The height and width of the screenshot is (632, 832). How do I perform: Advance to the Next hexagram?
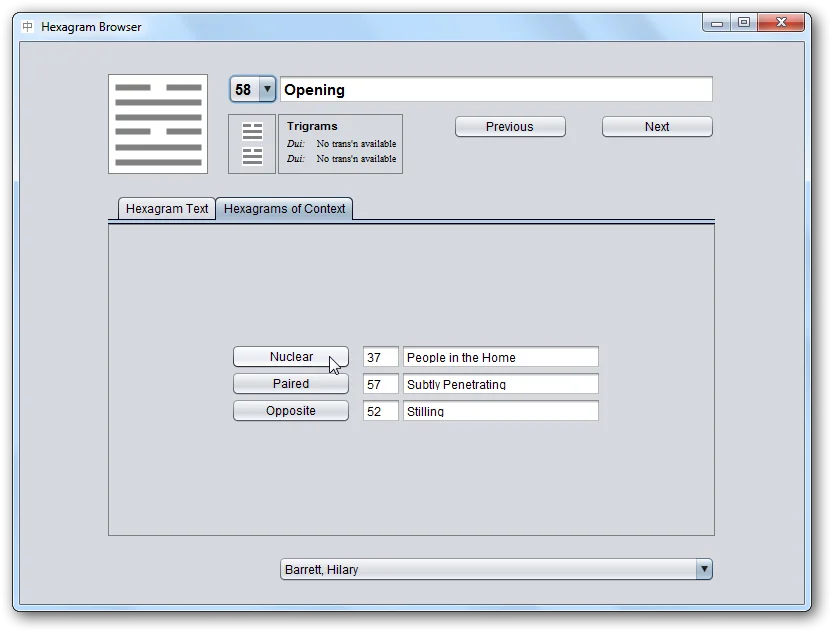click(657, 127)
